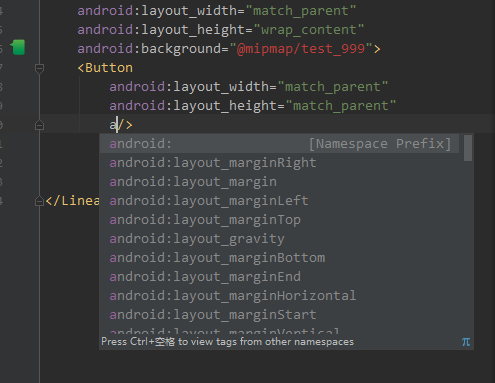This screenshot has width=495, height=383.
Task: Toggle fold marker on the a/> line
Action: click(x=39, y=125)
